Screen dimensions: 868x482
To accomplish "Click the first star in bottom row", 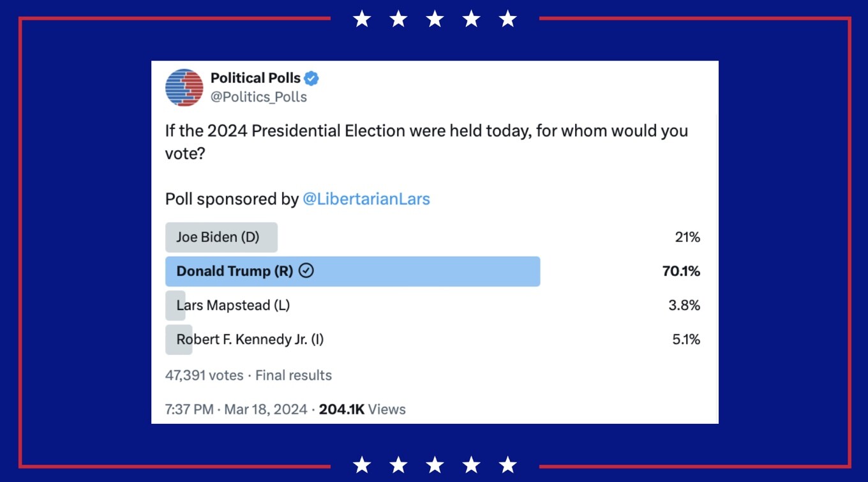I will click(362, 465).
